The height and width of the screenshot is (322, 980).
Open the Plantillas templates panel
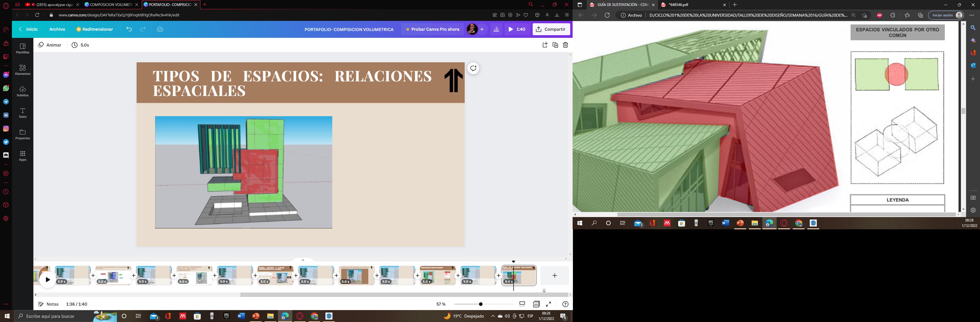tap(22, 48)
